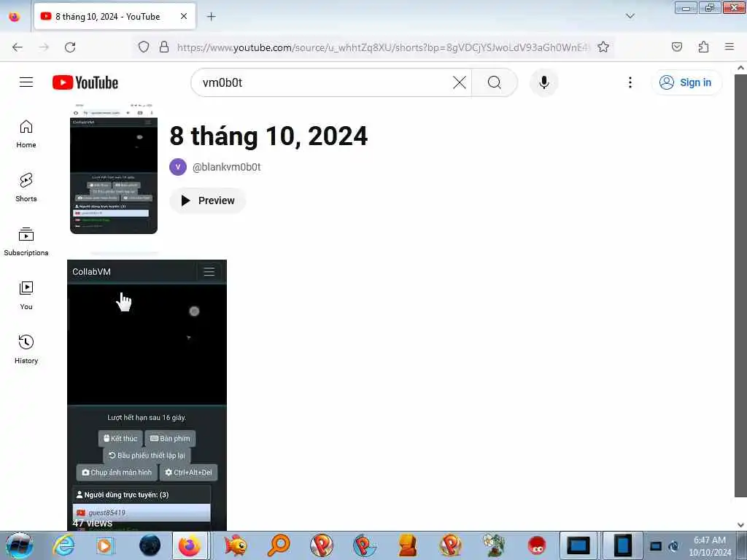Reload the current page
Image resolution: width=747 pixels, height=560 pixels.
pyautogui.click(x=70, y=47)
